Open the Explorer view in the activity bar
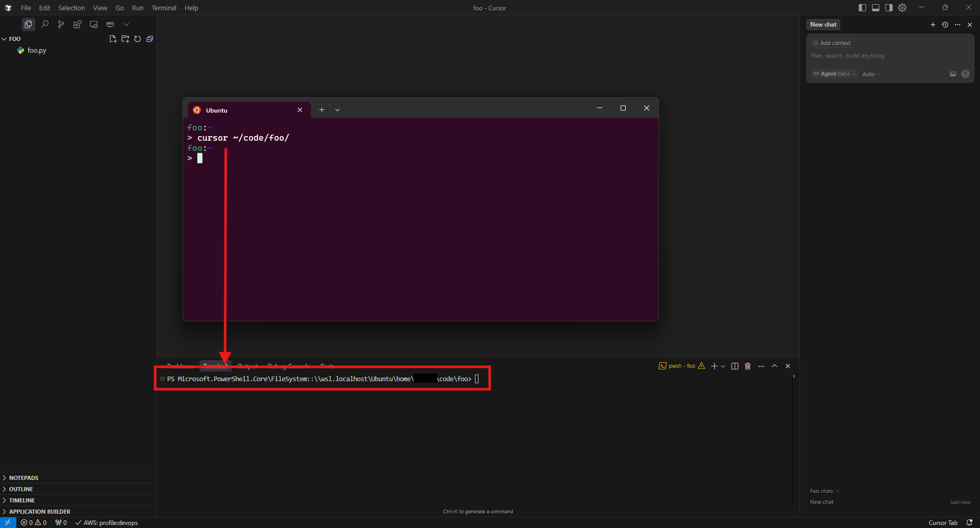Viewport: 980px width, 528px height. point(28,24)
